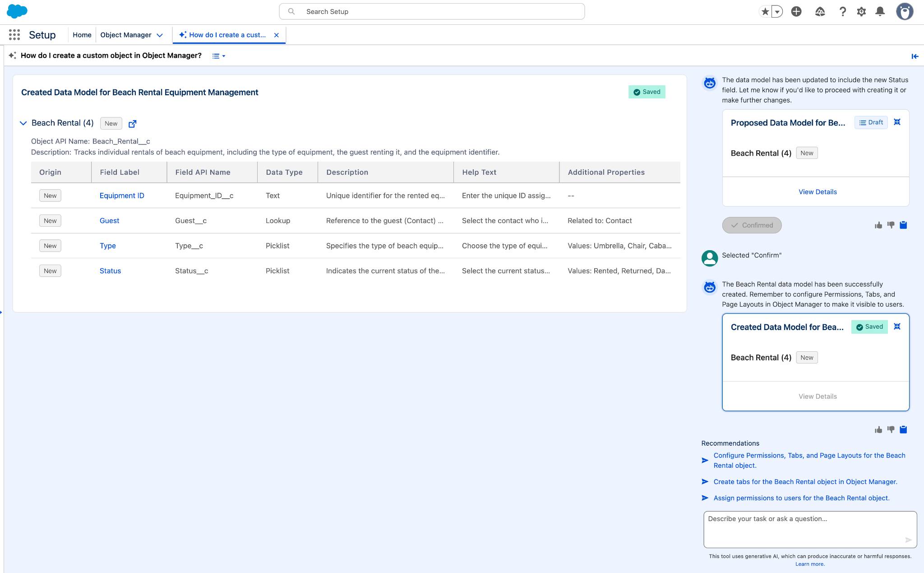Copy the response using the clipboard icon
Viewport: 924px width, 573px height.
(903, 429)
